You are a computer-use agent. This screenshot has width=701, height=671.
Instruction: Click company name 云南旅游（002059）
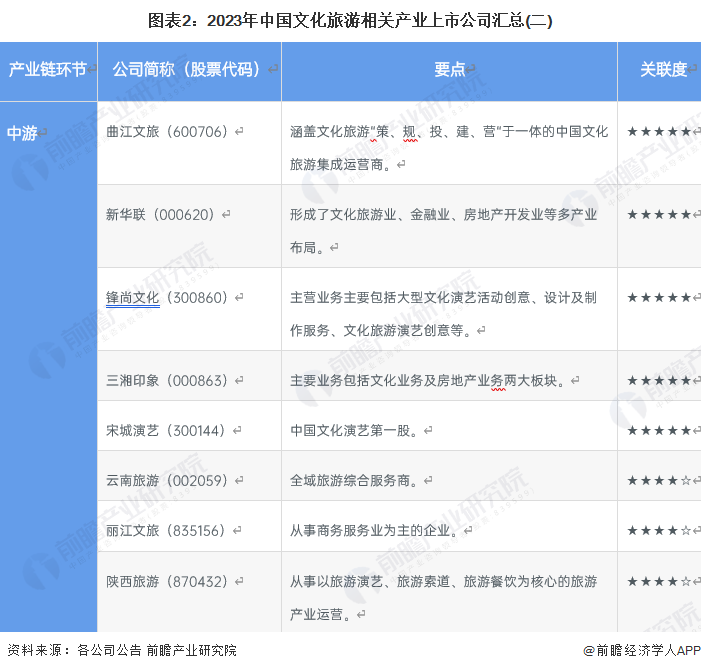[x=167, y=481]
